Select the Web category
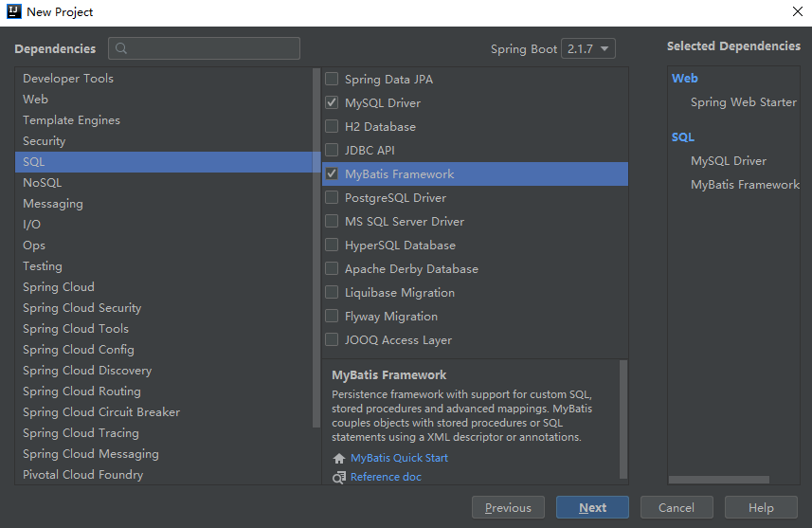 [x=164, y=99]
